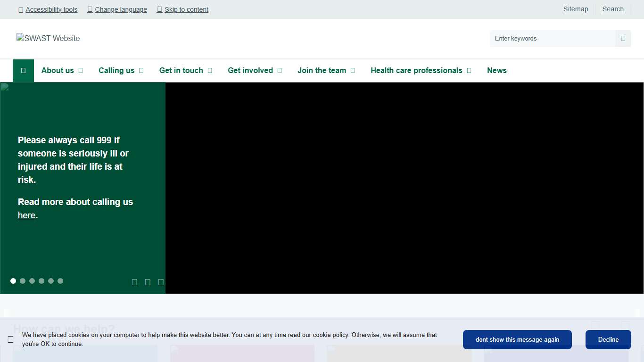
Task: Open the News menu item
Action: (x=496, y=71)
